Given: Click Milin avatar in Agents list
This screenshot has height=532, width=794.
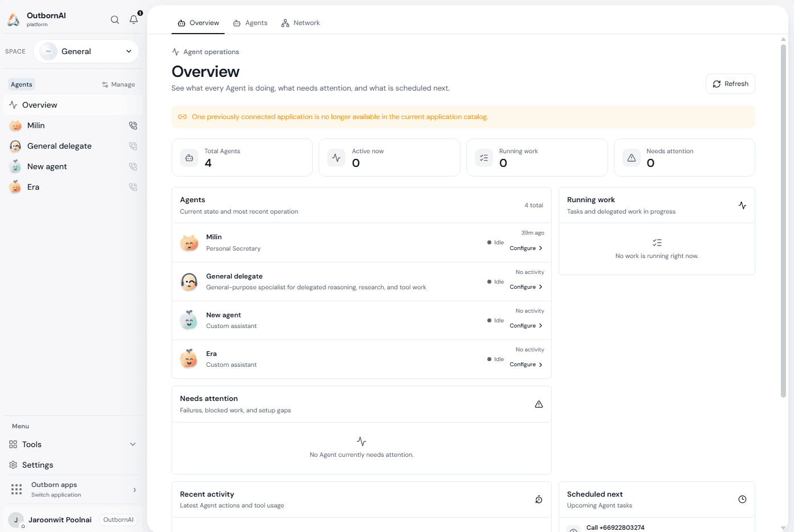Looking at the screenshot, I should (189, 243).
